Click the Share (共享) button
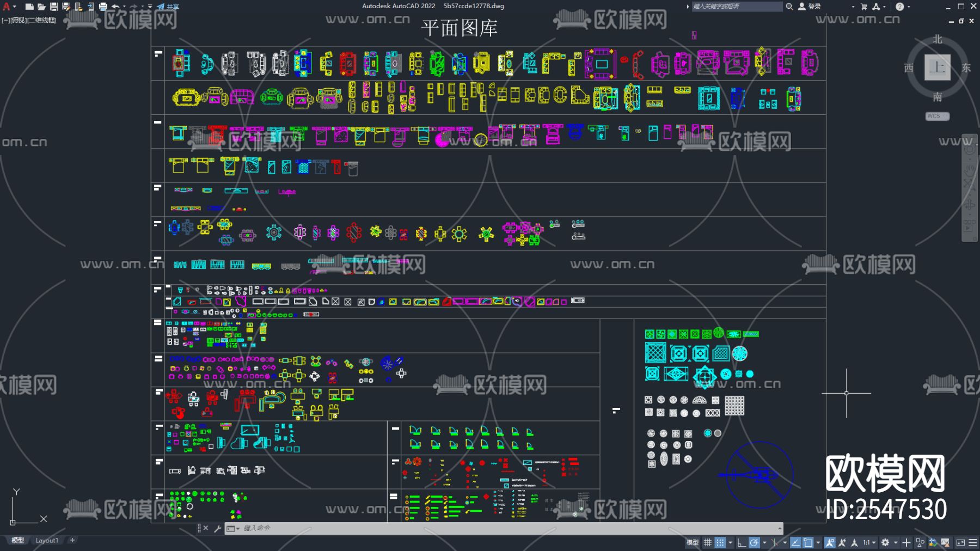The width and height of the screenshot is (980, 551). point(168,7)
